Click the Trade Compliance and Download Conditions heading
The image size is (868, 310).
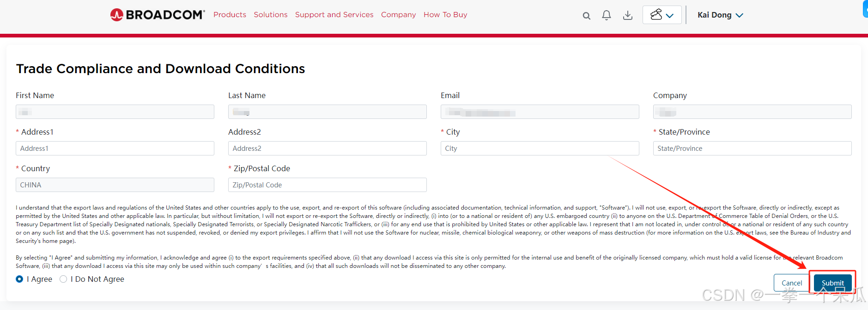click(x=160, y=69)
